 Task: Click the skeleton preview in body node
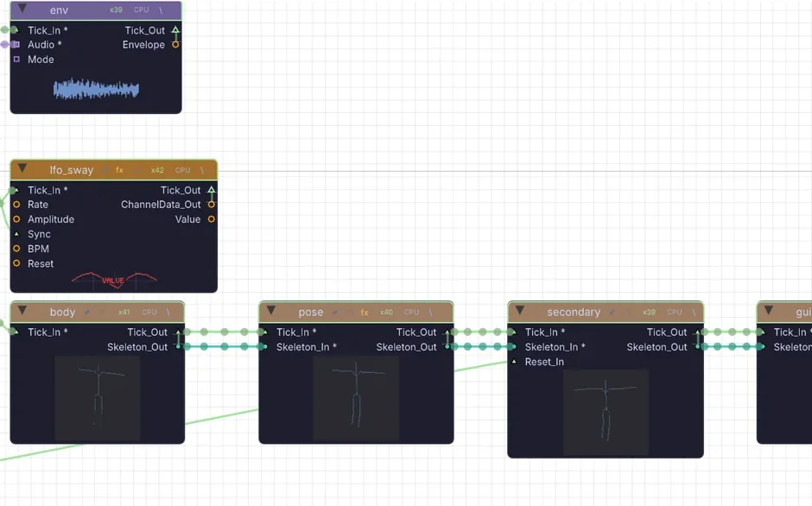tap(98, 398)
